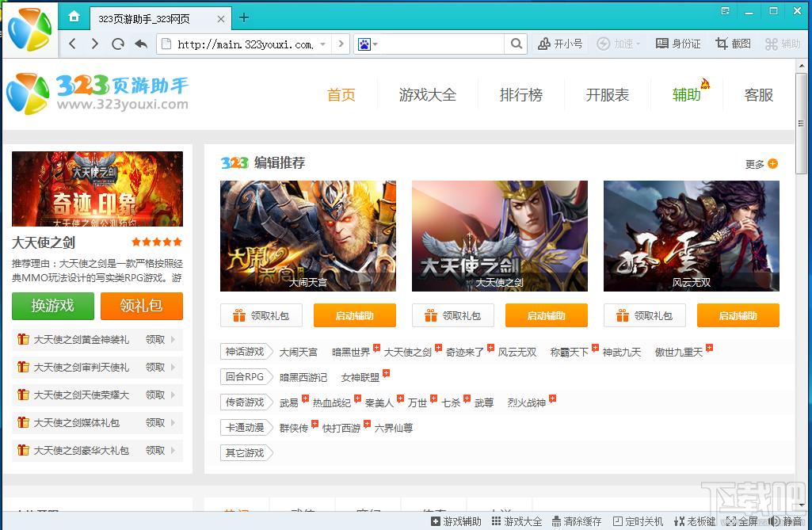Click 定时关机 in the status bar
This screenshot has width=812, height=530.
638,521
